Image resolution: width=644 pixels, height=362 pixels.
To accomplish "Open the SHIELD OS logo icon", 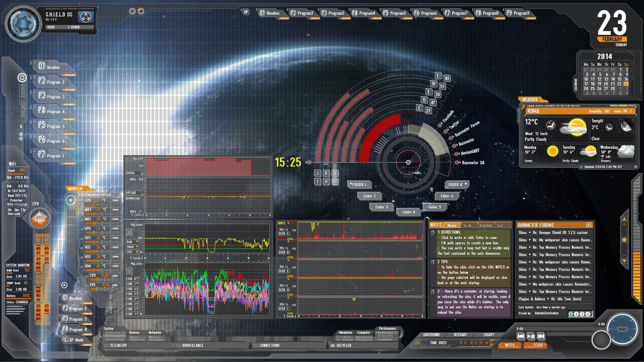I will click(x=86, y=17).
